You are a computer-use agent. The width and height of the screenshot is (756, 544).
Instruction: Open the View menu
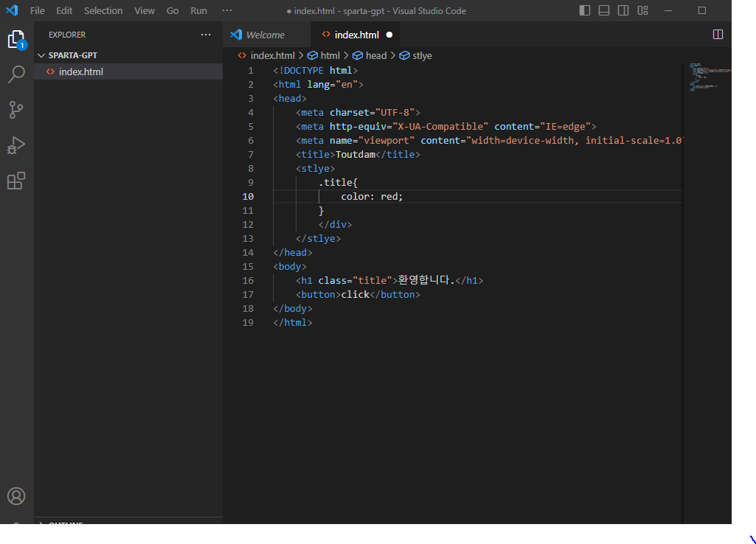tap(145, 10)
